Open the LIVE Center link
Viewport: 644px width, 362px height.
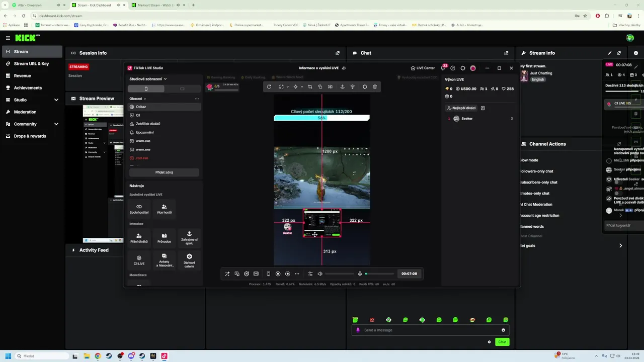tap(423, 68)
